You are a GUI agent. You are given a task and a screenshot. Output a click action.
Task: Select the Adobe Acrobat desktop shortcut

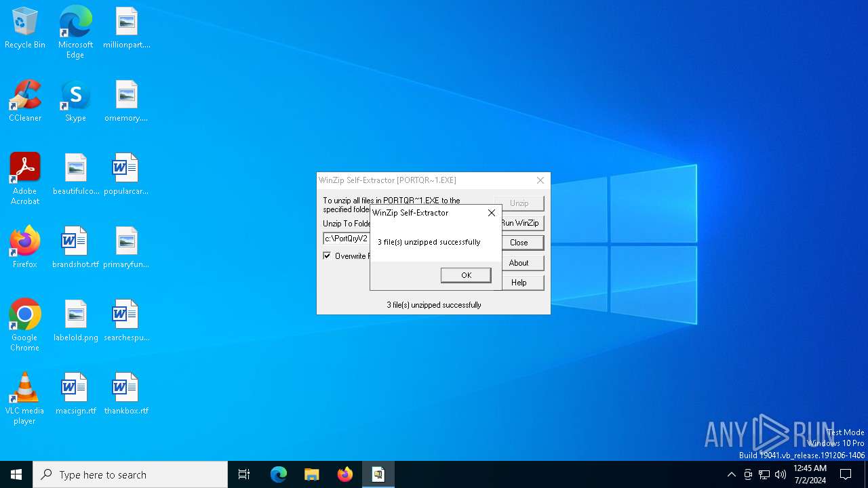[25, 179]
